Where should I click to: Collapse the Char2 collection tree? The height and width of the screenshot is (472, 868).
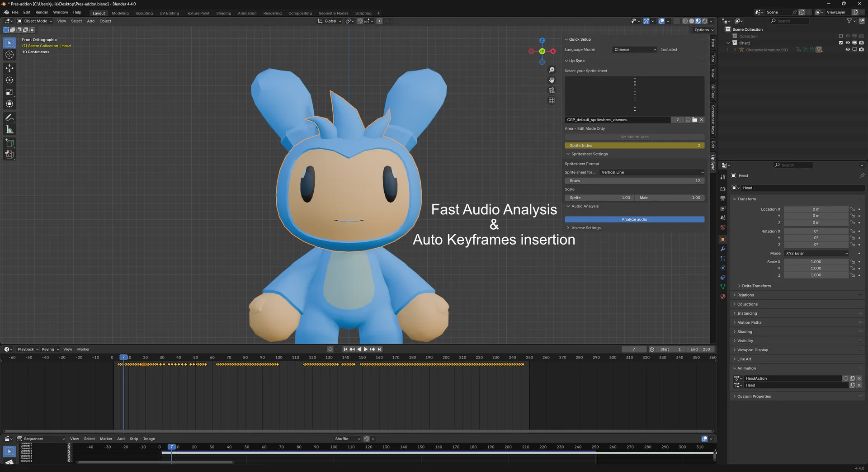pyautogui.click(x=728, y=43)
